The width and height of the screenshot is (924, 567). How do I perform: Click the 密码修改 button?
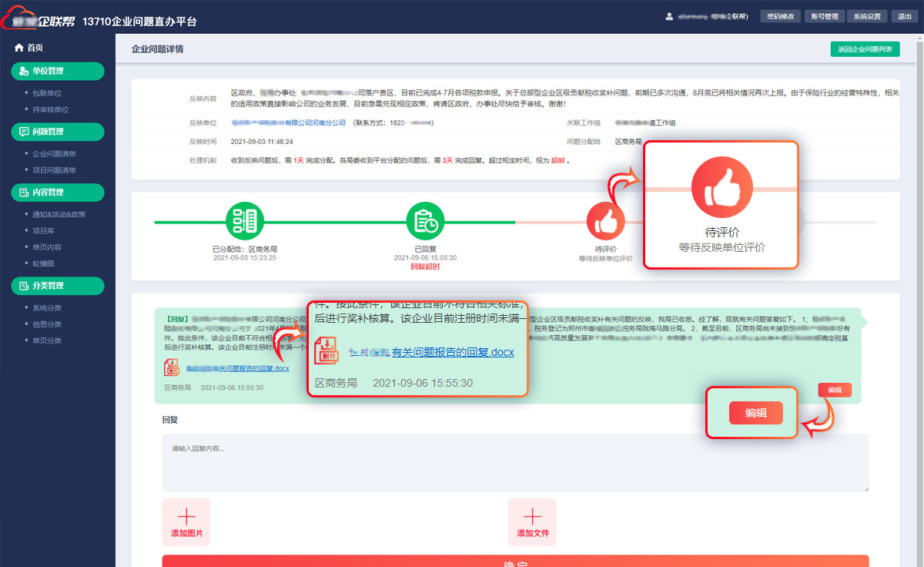[x=780, y=16]
